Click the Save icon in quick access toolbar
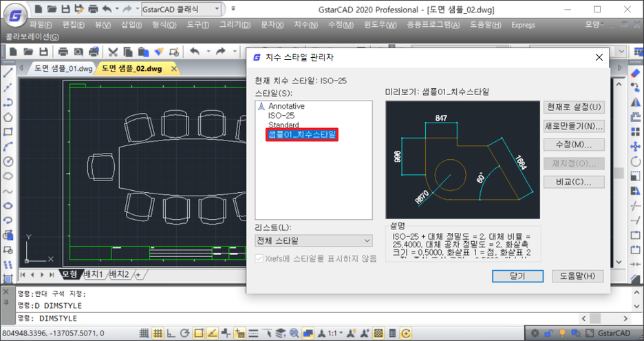 pos(65,10)
